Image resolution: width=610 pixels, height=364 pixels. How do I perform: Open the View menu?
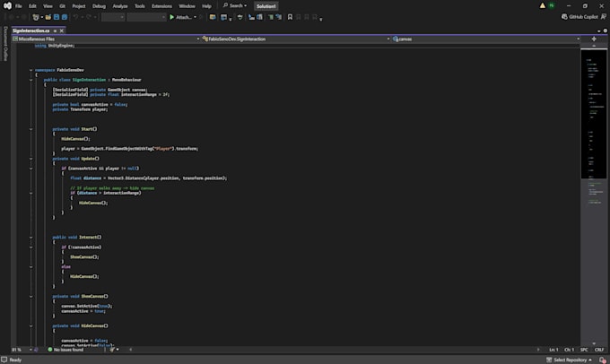pos(48,6)
